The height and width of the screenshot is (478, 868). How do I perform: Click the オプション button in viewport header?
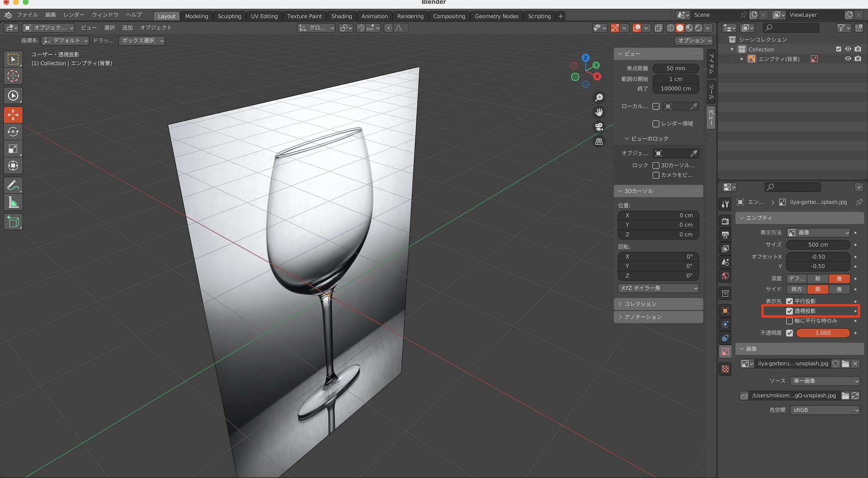[694, 40]
